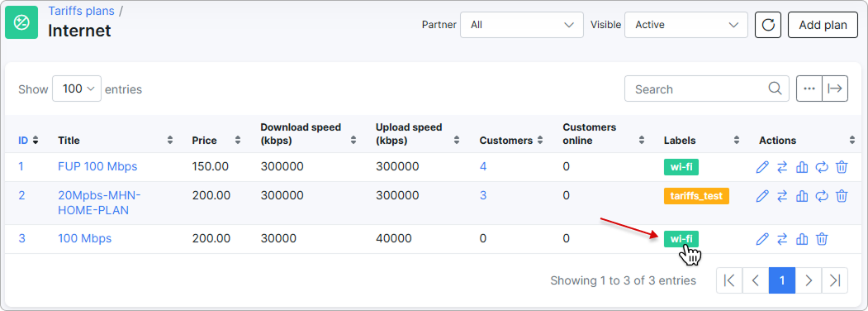Click 'Showing 1 to 3 of 3 entries' text
The height and width of the screenshot is (311, 868).
(624, 280)
